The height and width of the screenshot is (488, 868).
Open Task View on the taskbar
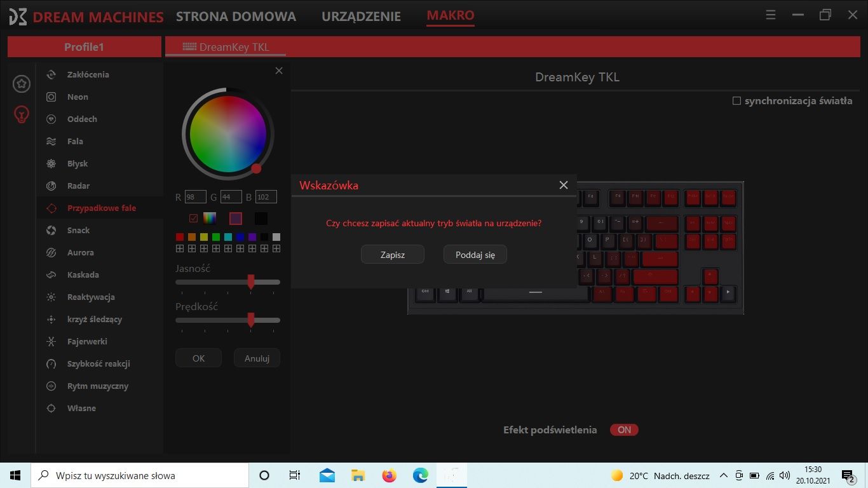(295, 475)
